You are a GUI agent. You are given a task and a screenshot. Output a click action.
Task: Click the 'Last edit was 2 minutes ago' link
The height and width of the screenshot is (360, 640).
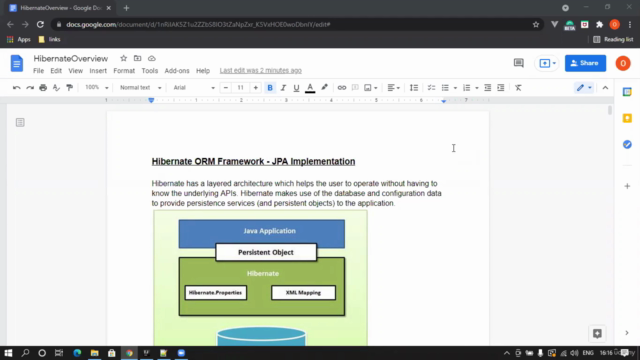pos(261,71)
